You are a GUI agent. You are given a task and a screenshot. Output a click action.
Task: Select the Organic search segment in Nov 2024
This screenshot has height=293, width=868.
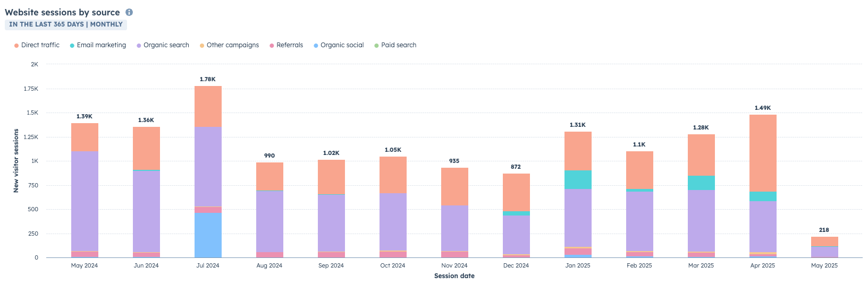pos(454,228)
